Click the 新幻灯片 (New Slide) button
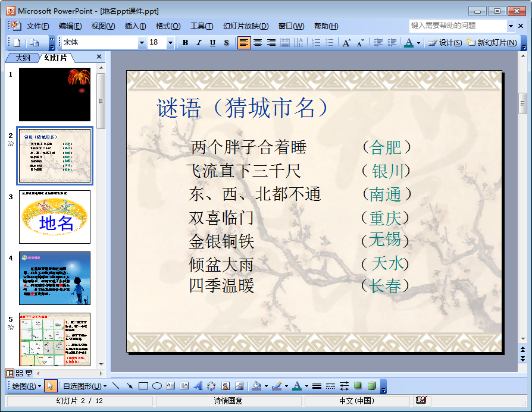 [x=491, y=43]
